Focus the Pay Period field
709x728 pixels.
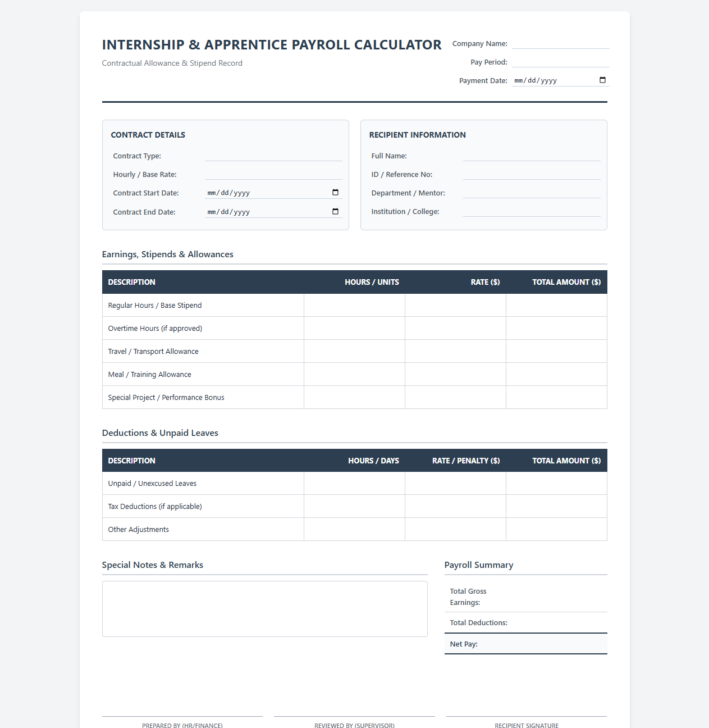coord(560,62)
